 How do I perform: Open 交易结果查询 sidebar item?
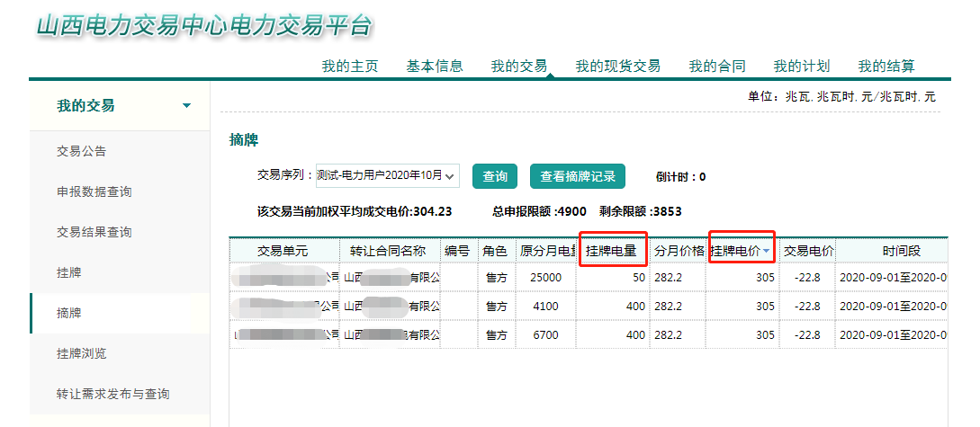click(94, 232)
